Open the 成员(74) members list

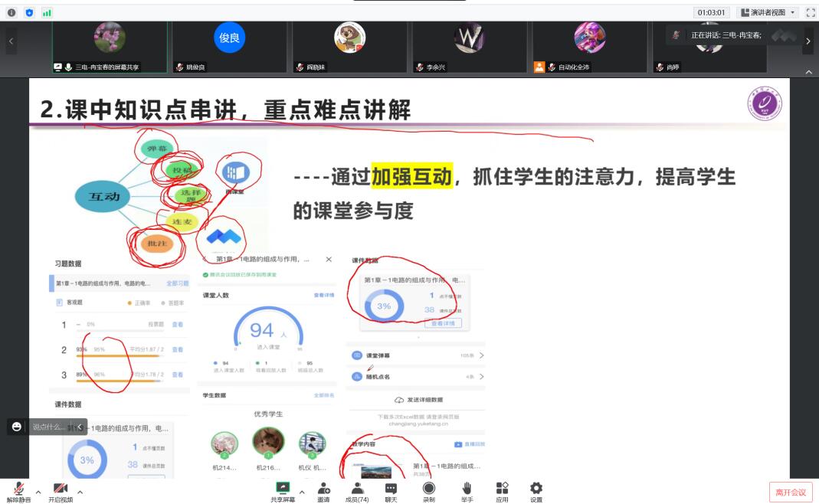[x=357, y=492]
